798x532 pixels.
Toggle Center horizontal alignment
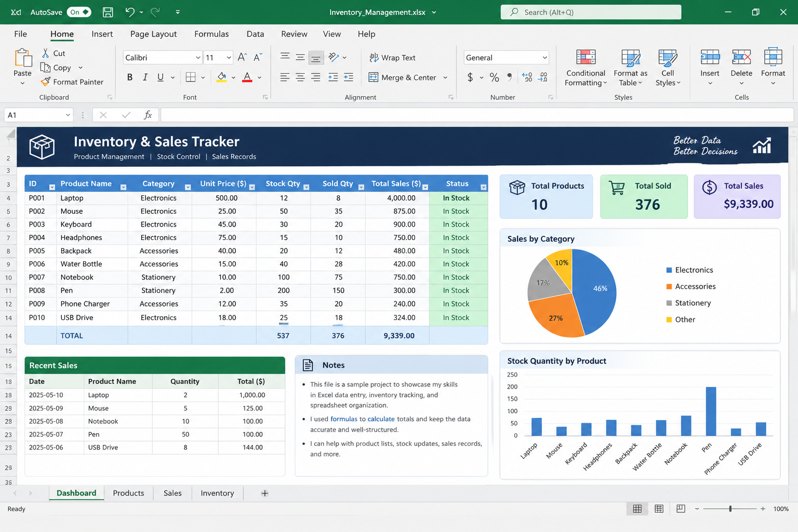pos(300,77)
